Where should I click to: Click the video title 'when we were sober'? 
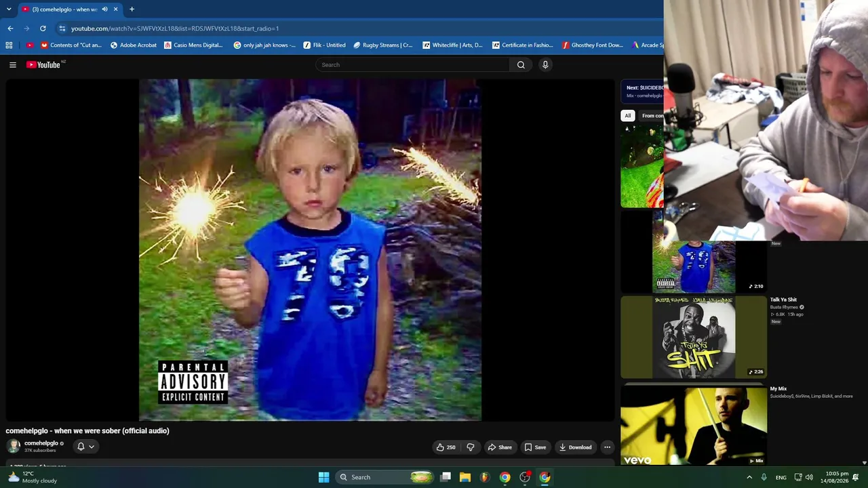tap(87, 431)
